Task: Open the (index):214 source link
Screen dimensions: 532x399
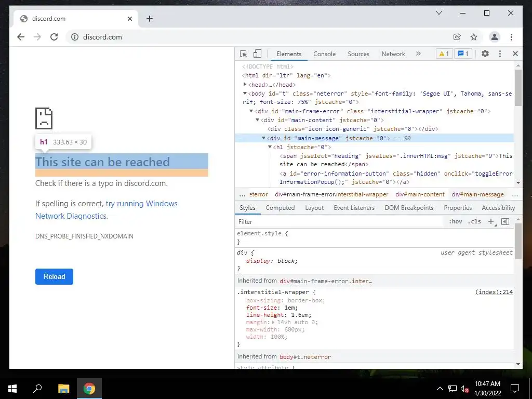Action: tap(494, 292)
